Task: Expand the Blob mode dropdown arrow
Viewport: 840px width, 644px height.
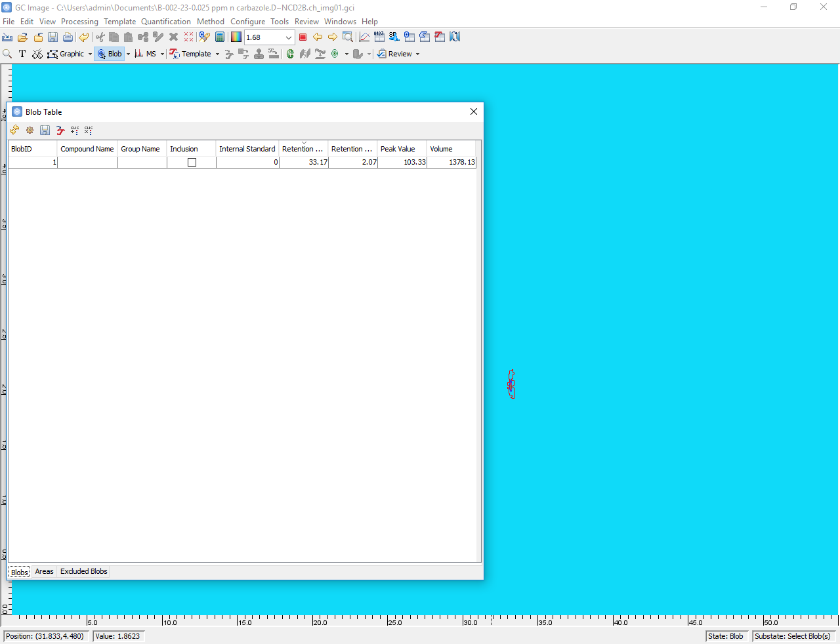Action: coord(128,54)
